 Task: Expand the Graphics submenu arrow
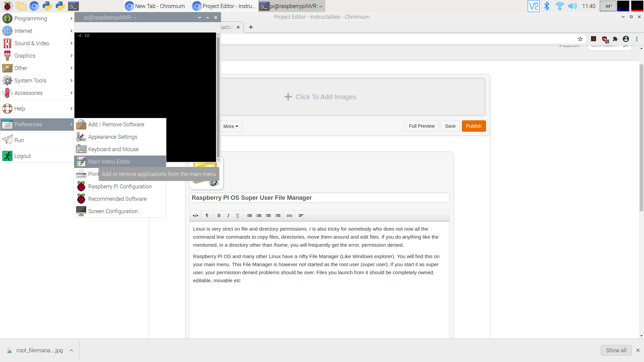71,56
